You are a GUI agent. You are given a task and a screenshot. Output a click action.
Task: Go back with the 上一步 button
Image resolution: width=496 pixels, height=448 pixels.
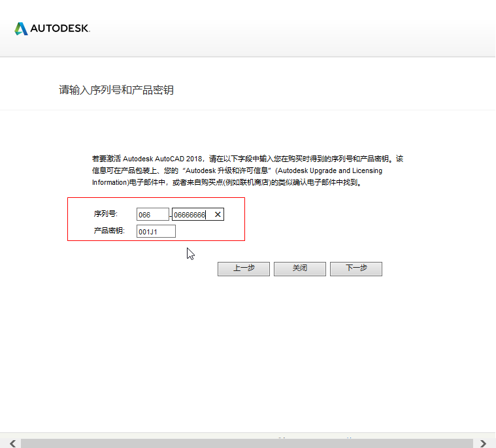click(x=243, y=268)
